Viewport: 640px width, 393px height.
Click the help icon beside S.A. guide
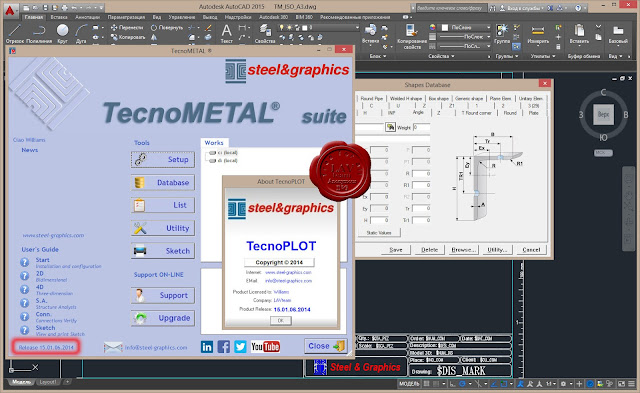(24, 303)
